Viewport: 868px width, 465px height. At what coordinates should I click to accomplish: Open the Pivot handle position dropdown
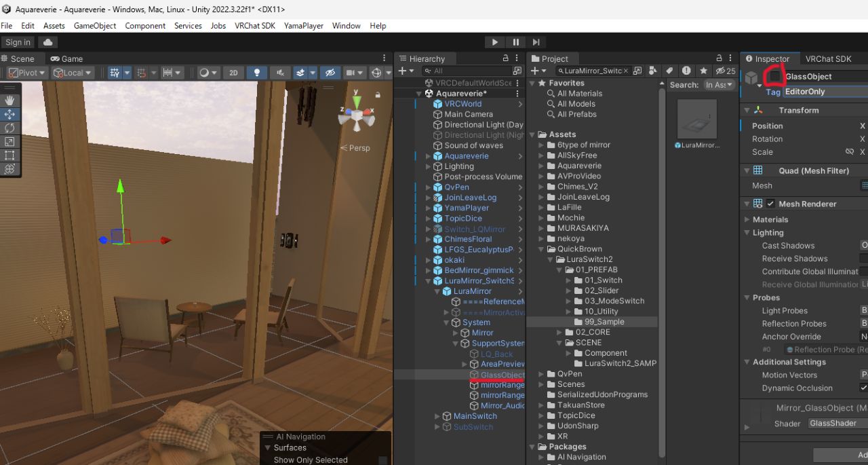(x=27, y=73)
